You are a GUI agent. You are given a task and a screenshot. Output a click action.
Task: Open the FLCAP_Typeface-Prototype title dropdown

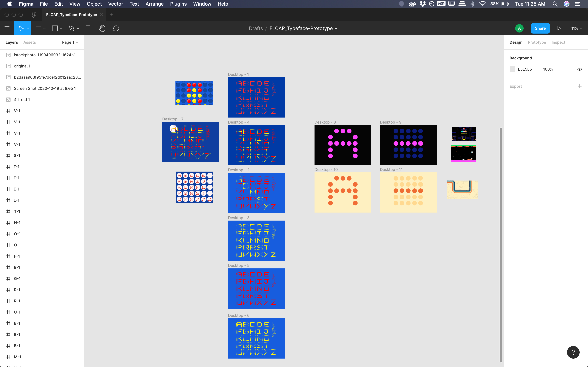[303, 28]
